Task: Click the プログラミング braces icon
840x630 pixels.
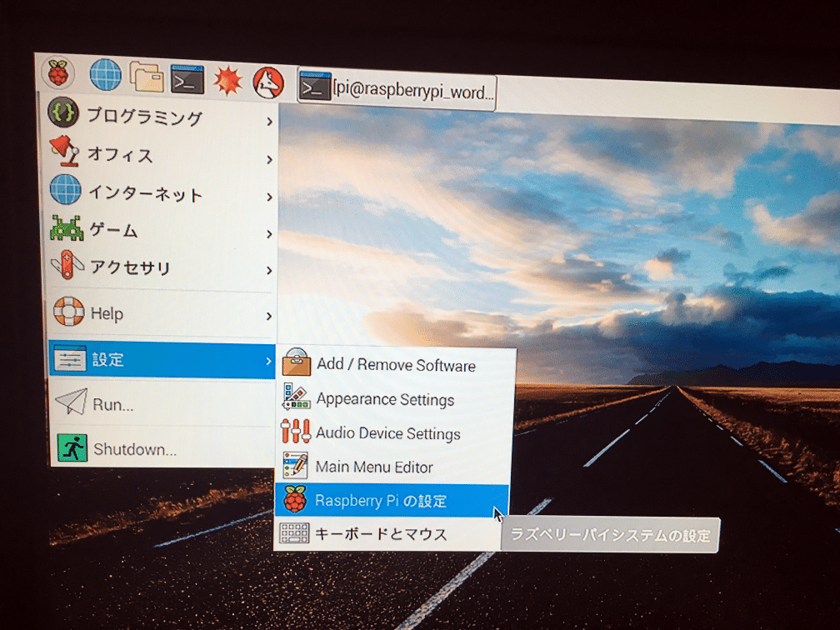Action: pos(63,112)
